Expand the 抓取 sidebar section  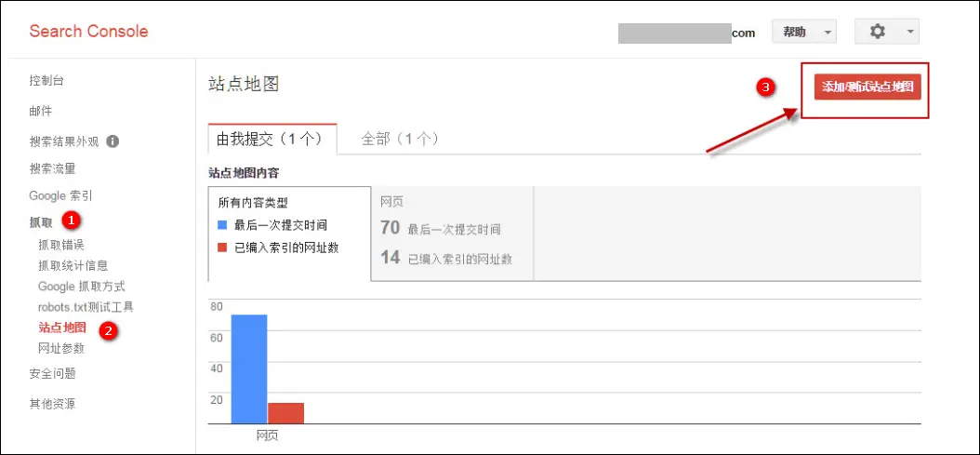[x=41, y=222]
